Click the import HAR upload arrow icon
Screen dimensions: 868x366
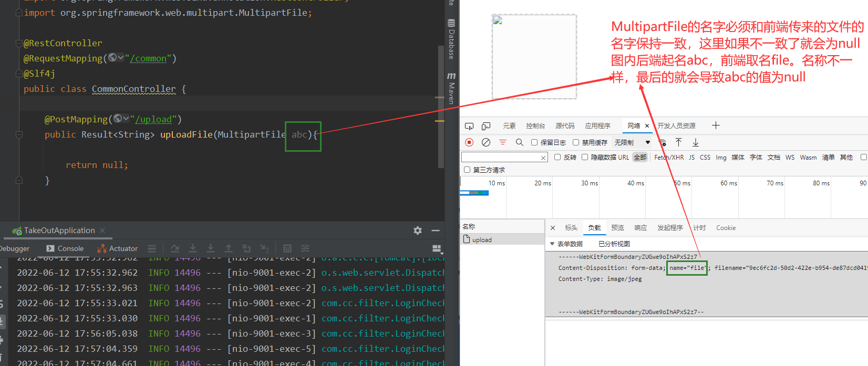click(x=679, y=142)
